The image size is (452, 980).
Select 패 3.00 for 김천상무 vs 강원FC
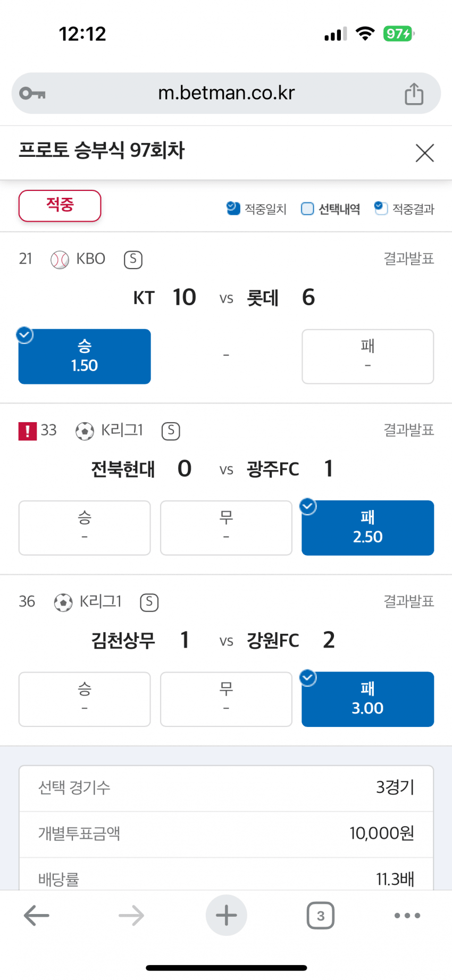367,699
